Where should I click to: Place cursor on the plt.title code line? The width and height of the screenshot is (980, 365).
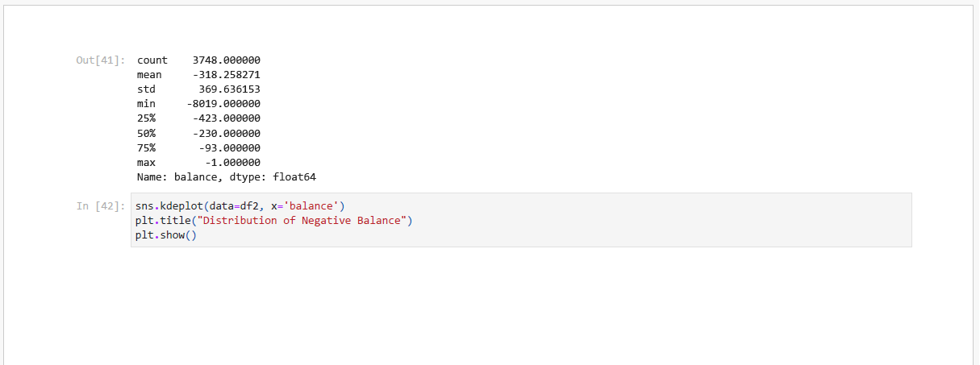pyautogui.click(x=274, y=220)
